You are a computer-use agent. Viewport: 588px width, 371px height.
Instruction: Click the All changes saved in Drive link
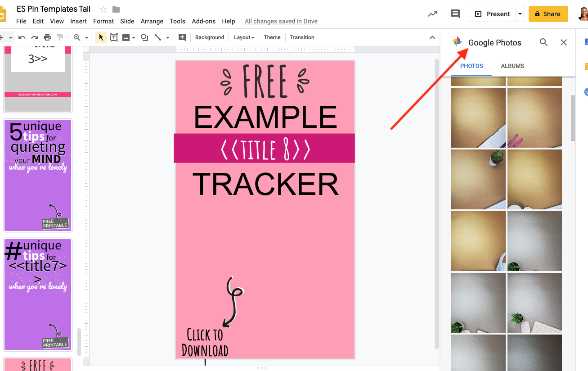pyautogui.click(x=281, y=21)
